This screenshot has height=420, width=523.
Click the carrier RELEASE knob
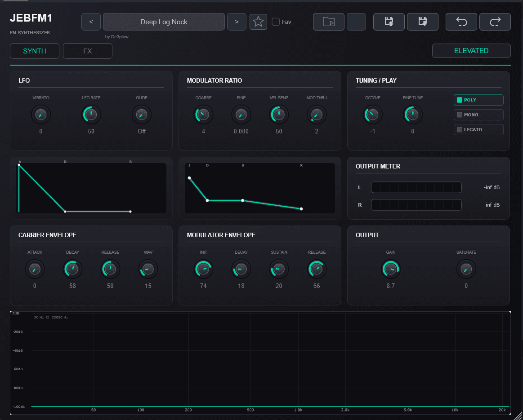[x=110, y=269]
